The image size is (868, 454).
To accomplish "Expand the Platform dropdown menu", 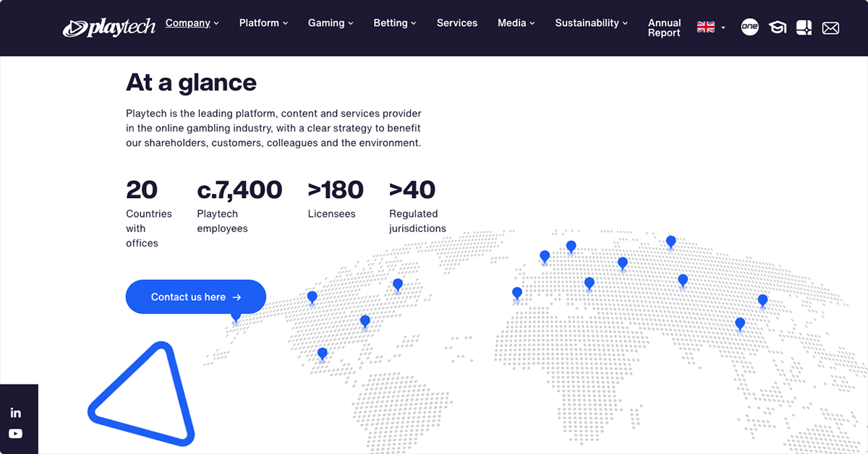I will [x=263, y=23].
